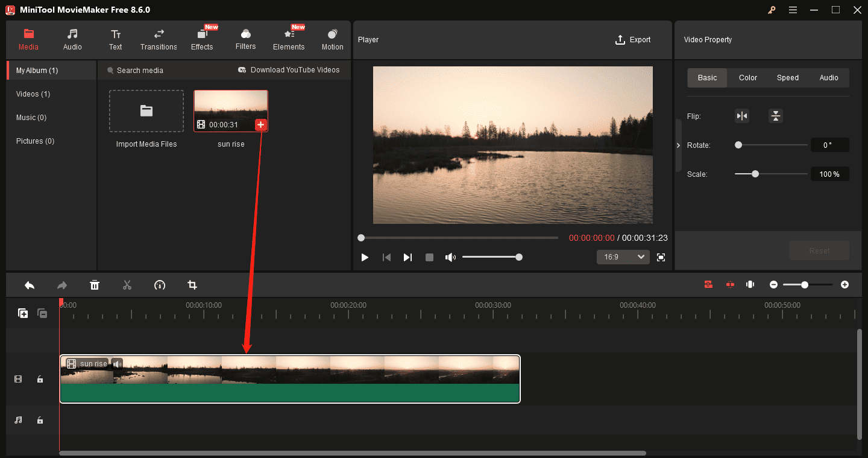The width and height of the screenshot is (868, 458).
Task: Select My Album (1) category
Action: [x=51, y=71]
